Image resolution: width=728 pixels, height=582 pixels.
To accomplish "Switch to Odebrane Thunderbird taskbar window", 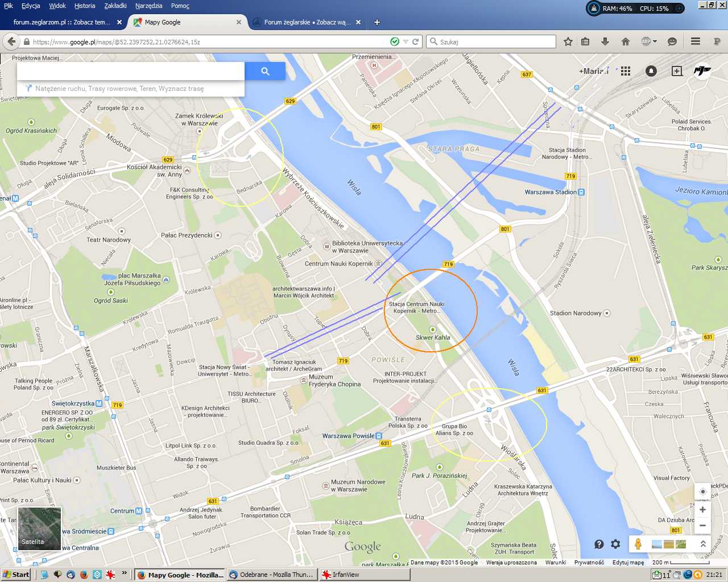I will click(271, 575).
